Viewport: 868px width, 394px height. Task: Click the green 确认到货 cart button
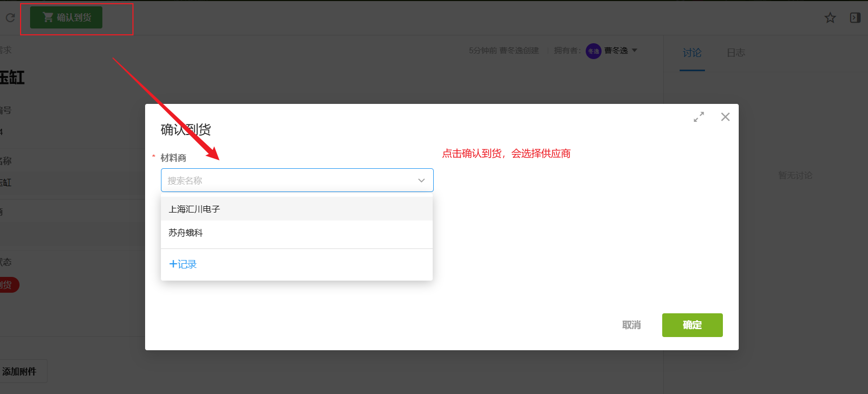pos(66,17)
